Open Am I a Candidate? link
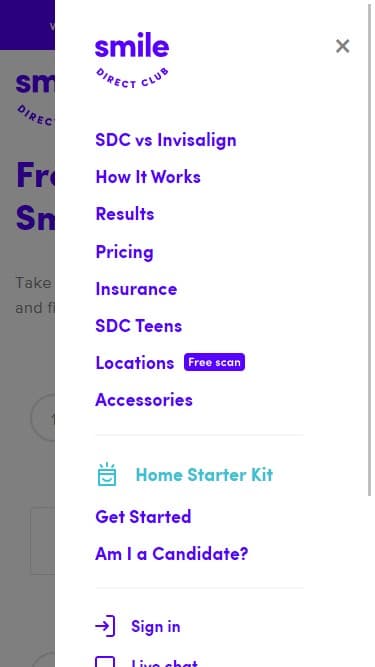The width and height of the screenshot is (375, 667). pos(171,554)
